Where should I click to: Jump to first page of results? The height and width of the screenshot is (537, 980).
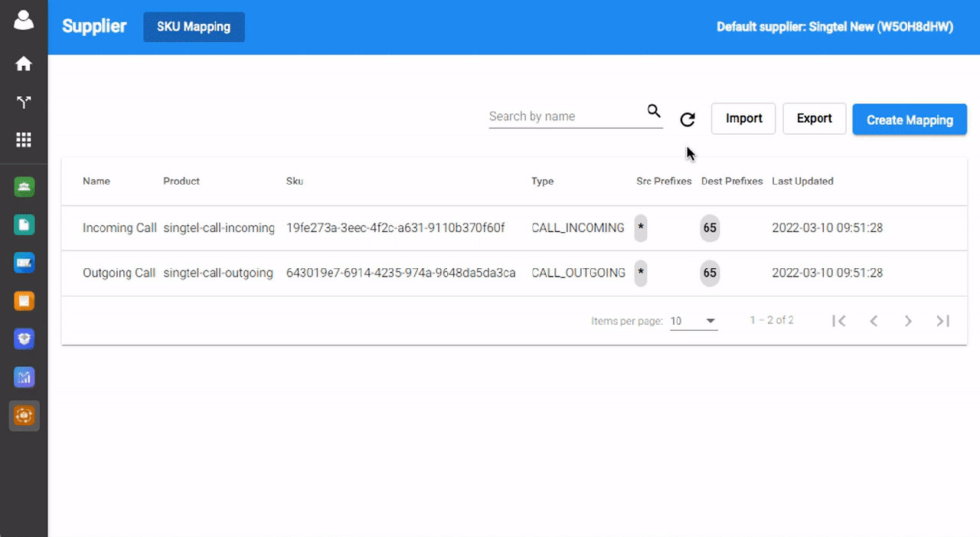(x=839, y=321)
